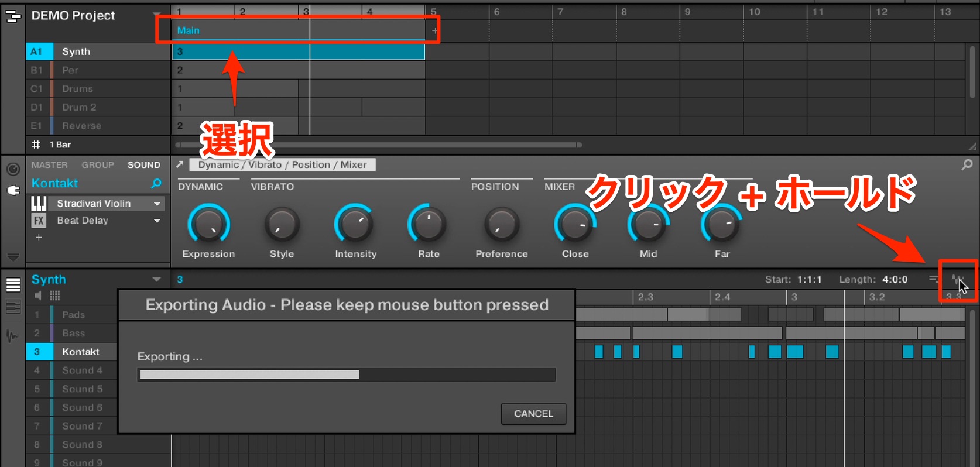This screenshot has width=980, height=467.
Task: Click the Intensity knob
Action: [x=355, y=225]
